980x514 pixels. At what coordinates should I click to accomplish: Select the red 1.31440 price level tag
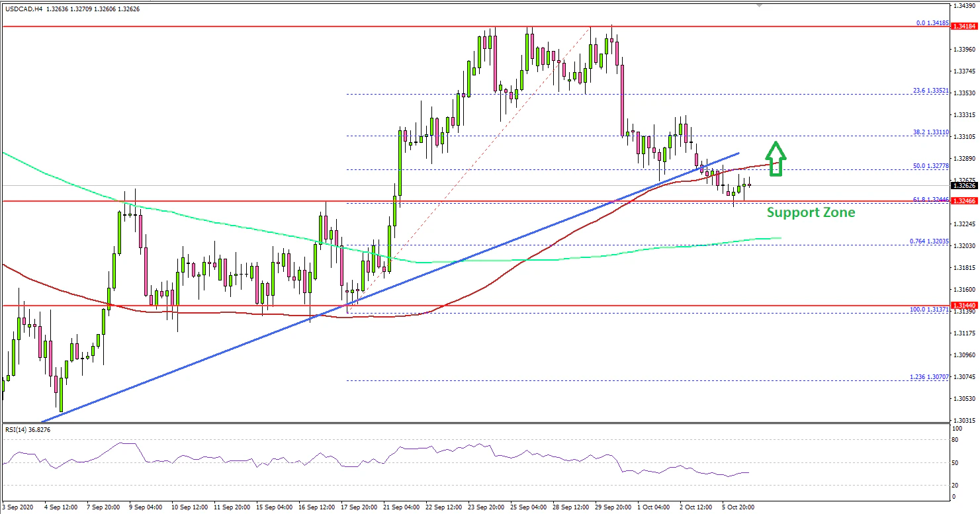tap(965, 306)
